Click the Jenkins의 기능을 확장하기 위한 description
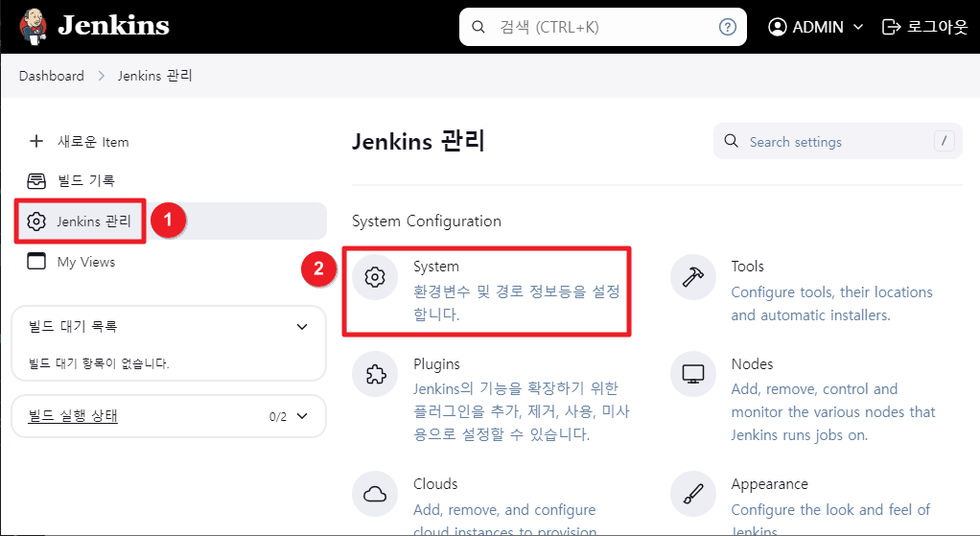980x536 pixels. [522, 411]
